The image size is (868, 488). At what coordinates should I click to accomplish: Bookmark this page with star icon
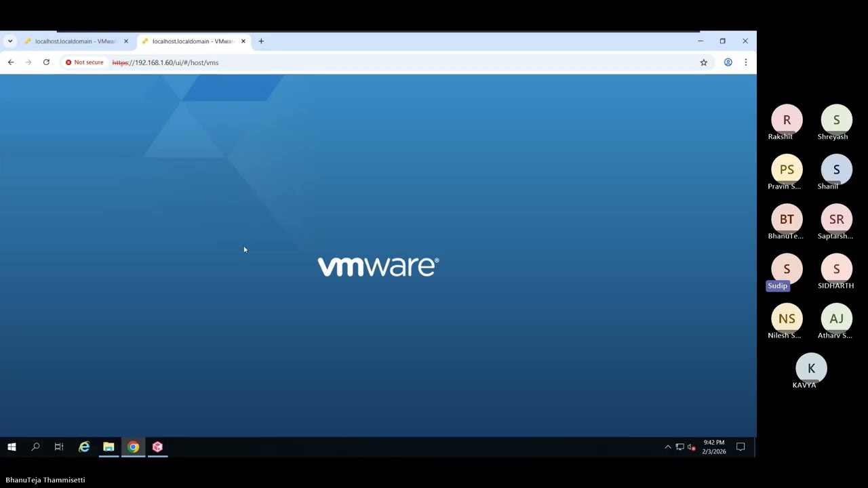(704, 62)
